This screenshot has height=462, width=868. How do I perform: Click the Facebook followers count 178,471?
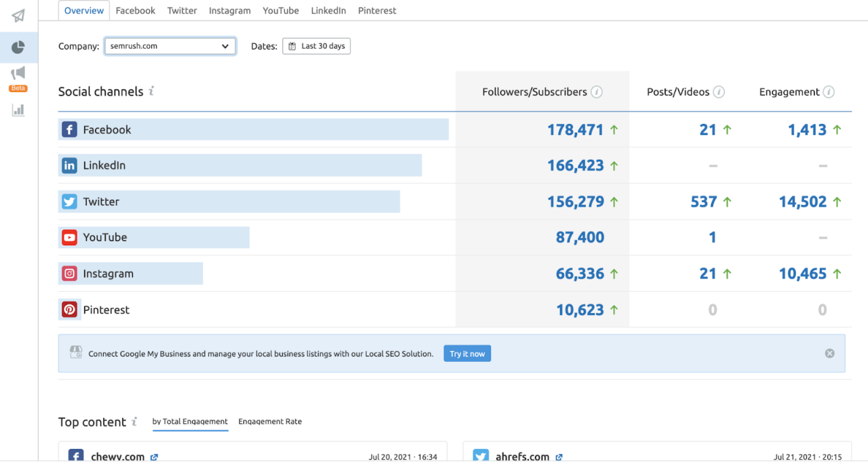[x=575, y=130]
